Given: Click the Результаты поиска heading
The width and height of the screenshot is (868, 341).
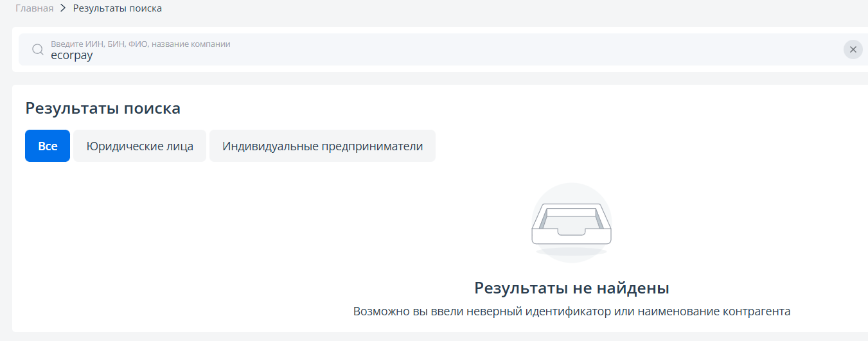Looking at the screenshot, I should (x=103, y=108).
